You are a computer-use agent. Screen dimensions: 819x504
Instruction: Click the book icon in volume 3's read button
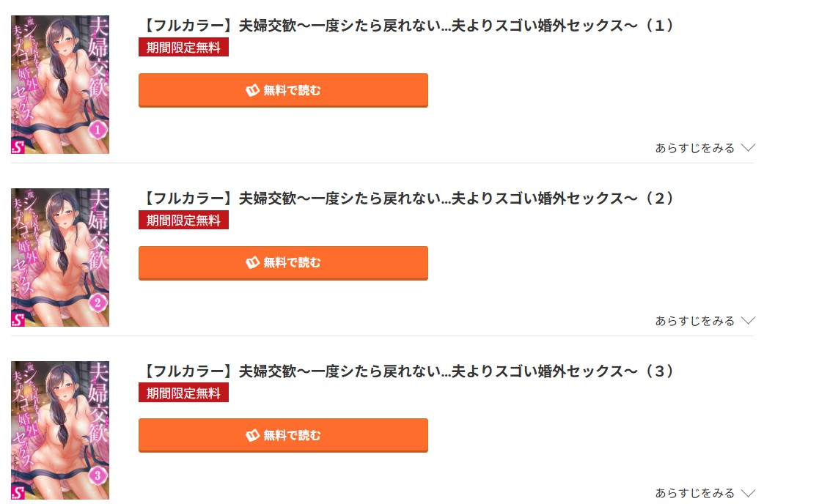253,435
